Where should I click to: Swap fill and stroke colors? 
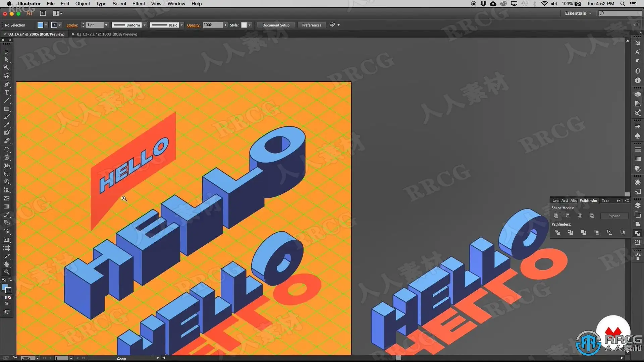point(10,280)
